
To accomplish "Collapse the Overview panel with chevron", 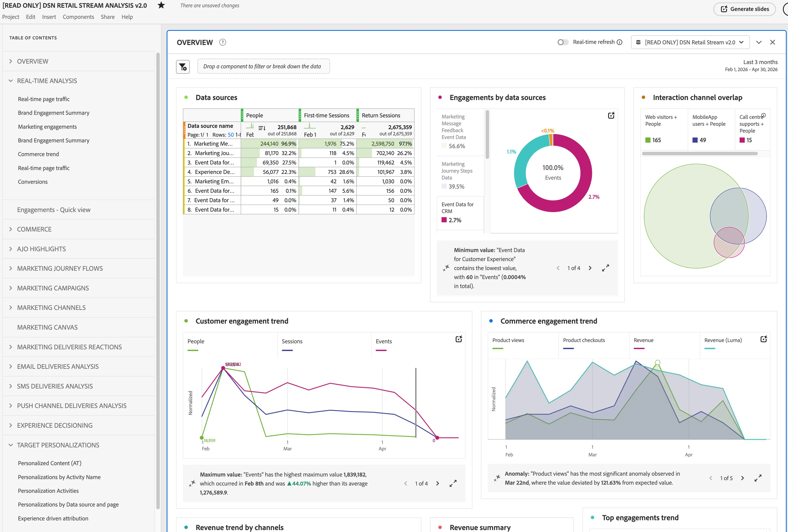I will point(759,42).
